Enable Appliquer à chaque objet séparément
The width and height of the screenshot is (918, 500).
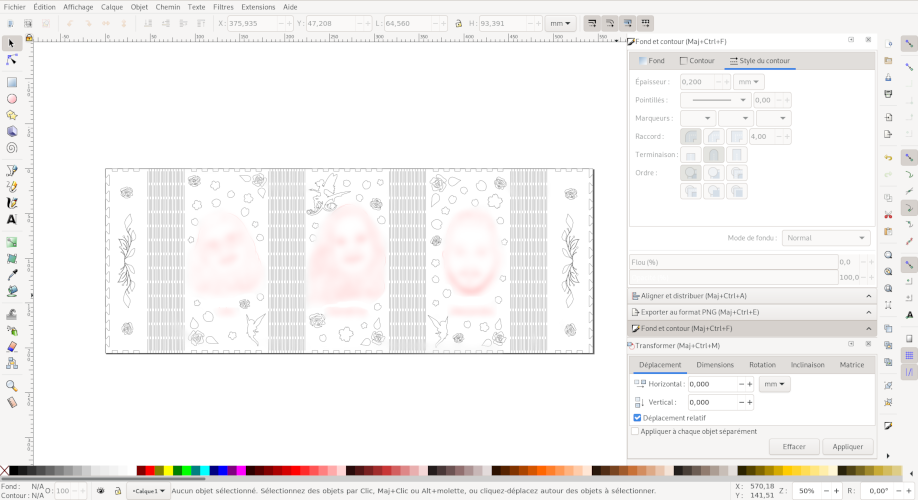[635, 431]
